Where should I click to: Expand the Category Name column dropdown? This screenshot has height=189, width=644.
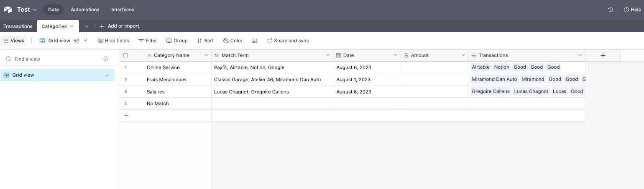tap(206, 55)
